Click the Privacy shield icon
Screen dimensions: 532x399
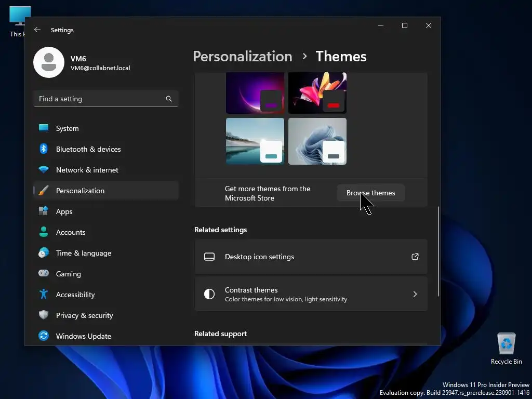(44, 315)
